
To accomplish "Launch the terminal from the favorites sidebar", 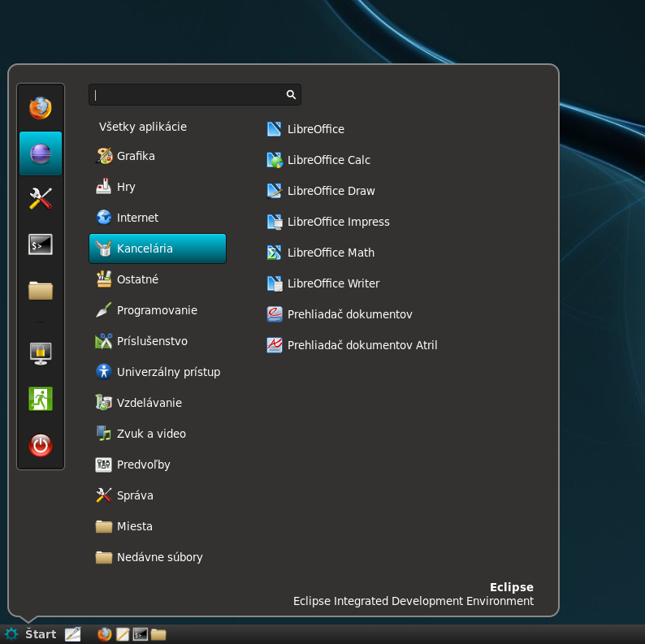I will [41, 244].
